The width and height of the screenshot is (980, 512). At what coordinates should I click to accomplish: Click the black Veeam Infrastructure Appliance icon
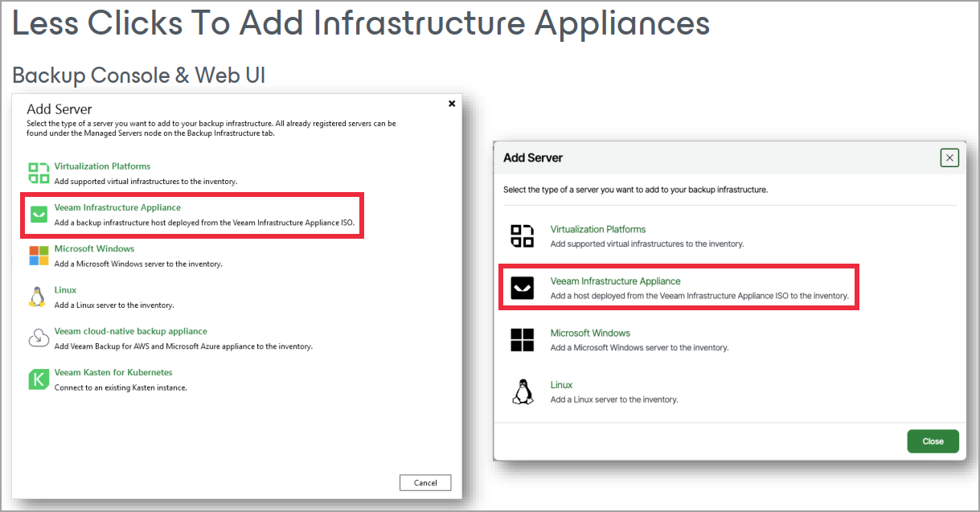pyautogui.click(x=523, y=288)
